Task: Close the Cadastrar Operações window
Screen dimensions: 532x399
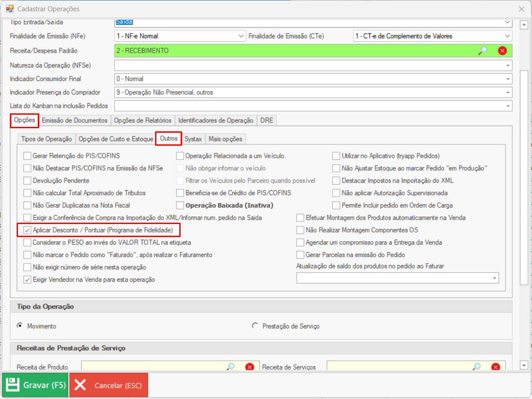Action: click(x=522, y=9)
